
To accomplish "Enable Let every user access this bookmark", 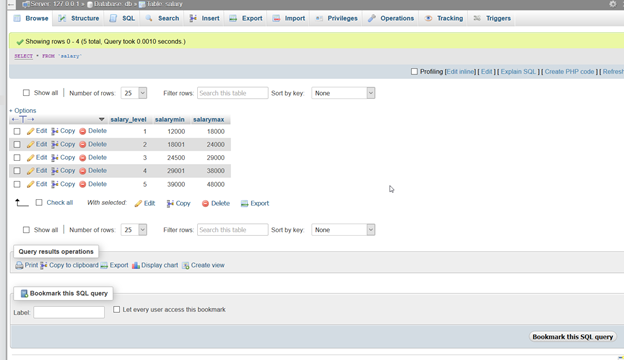I will (x=117, y=309).
